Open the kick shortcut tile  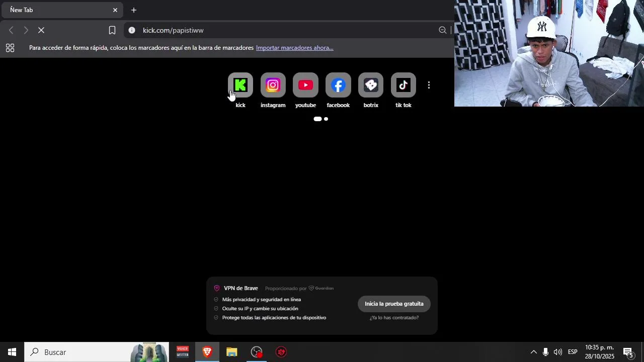click(x=240, y=85)
